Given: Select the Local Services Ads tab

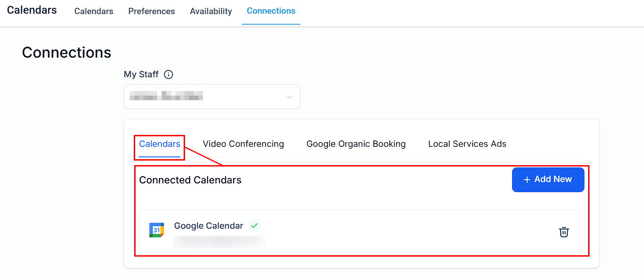Looking at the screenshot, I should (x=467, y=144).
